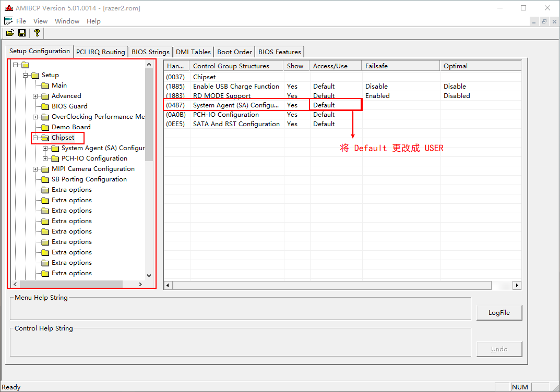Click table horizontal scroll right arrow
Screen dimensions: 560x392
point(517,285)
